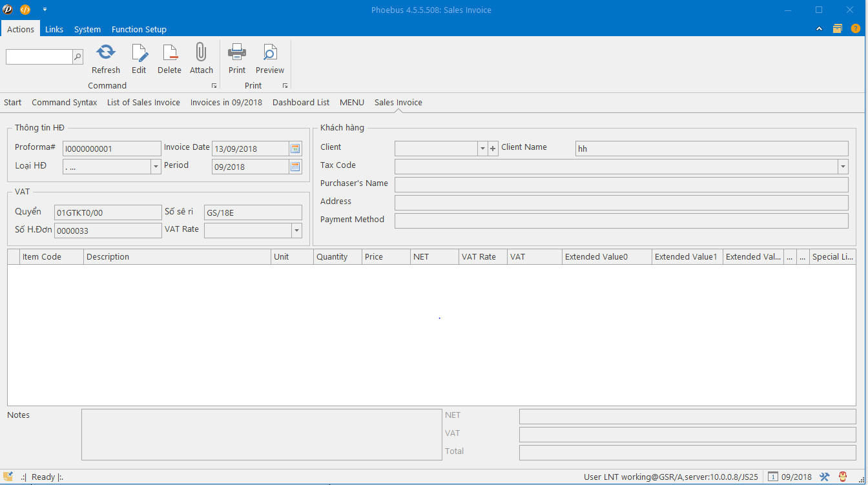Screen dimensions: 868x485
Task: Click the Print printer icon
Action: point(237,52)
